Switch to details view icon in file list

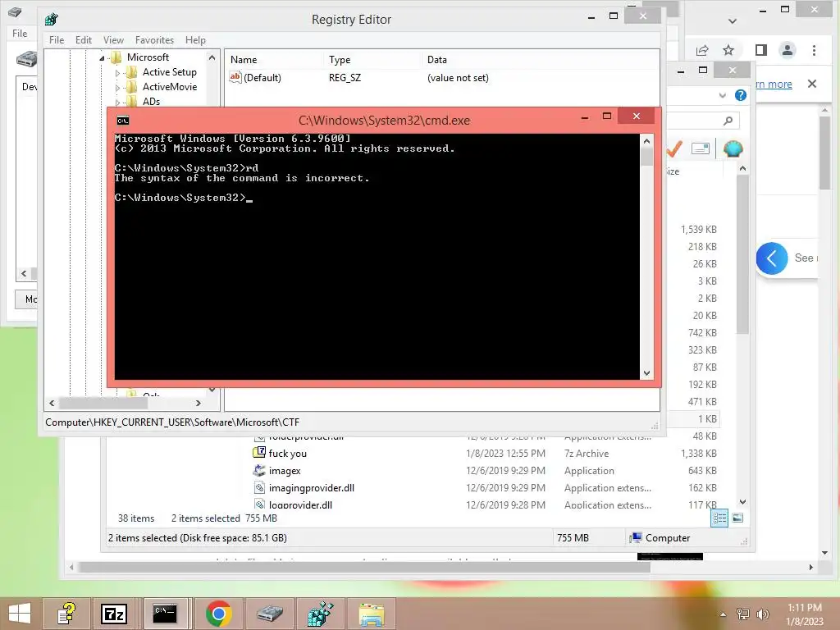(719, 518)
